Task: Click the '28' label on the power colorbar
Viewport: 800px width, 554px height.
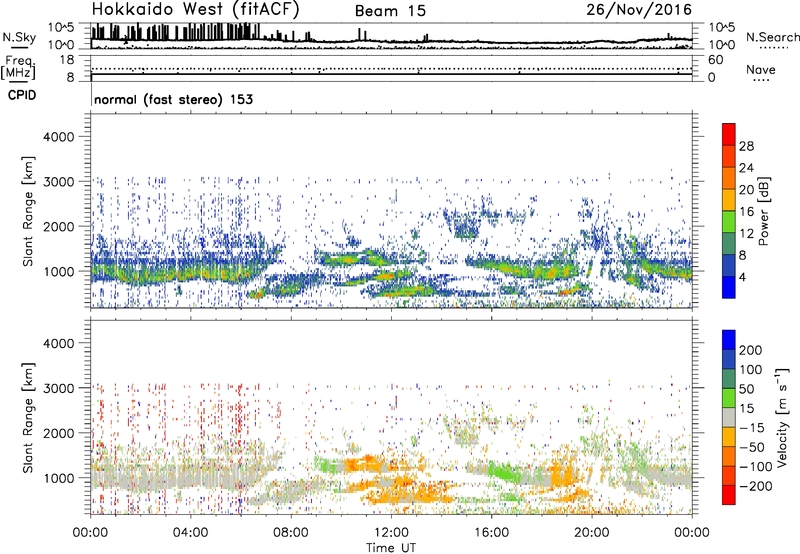Action: point(746,146)
